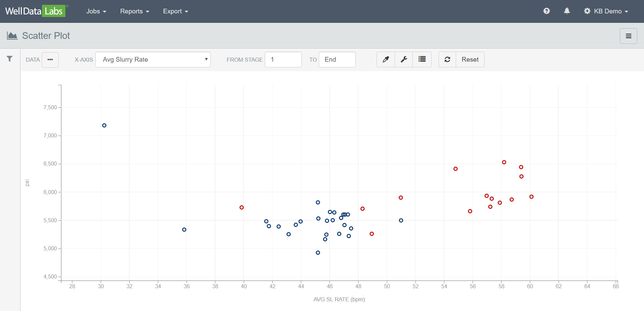
Task: Open the filter panel funnel icon
Action: [x=10, y=59]
